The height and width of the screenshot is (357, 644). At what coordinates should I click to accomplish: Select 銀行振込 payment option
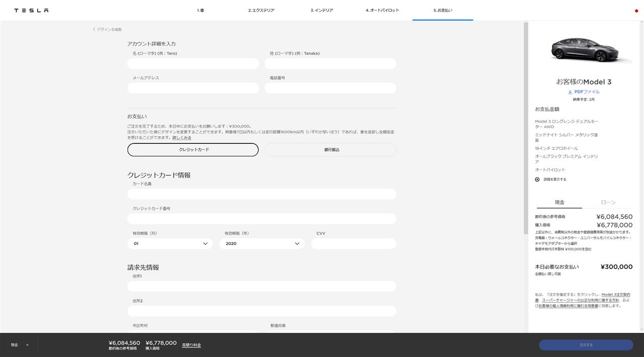[331, 150]
